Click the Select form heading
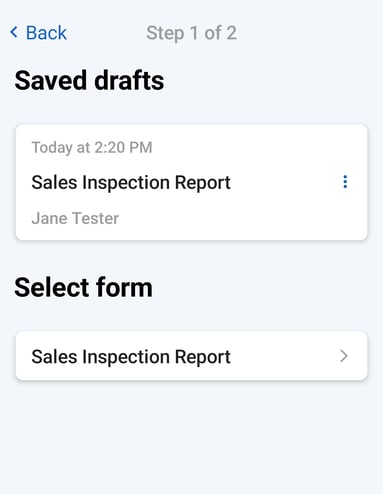The height and width of the screenshot is (494, 383). 83,287
